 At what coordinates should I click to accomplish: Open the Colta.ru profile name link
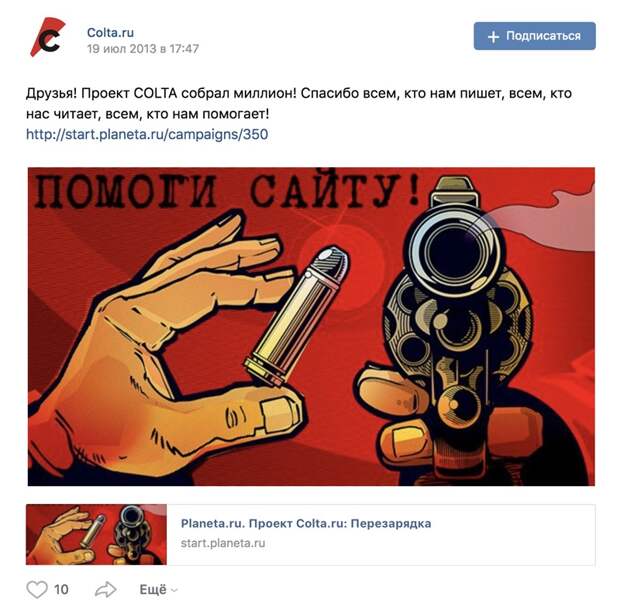point(110,32)
